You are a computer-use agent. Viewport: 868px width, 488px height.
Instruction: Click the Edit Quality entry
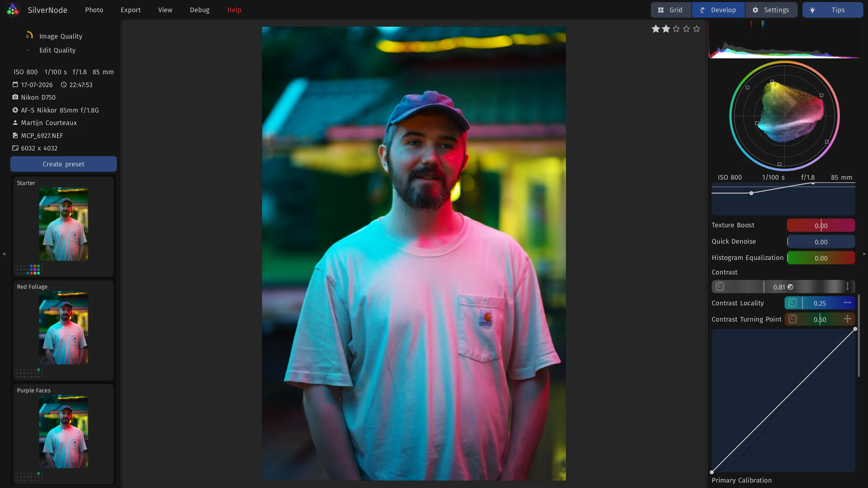pyautogui.click(x=57, y=50)
